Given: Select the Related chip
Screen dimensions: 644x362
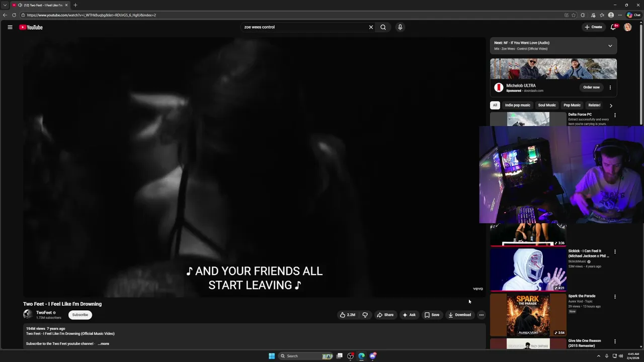Looking at the screenshot, I should click(x=594, y=105).
